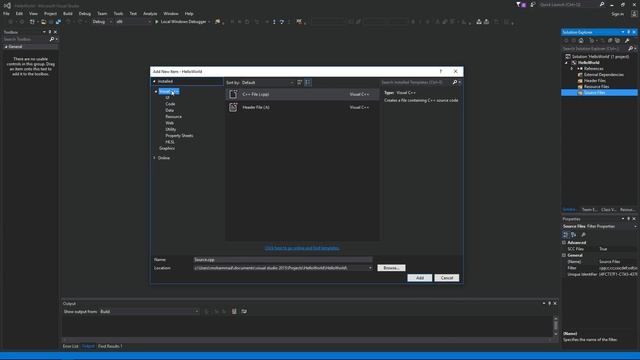
Task: Select External Dependencies in Solution Explorer
Action: point(604,75)
